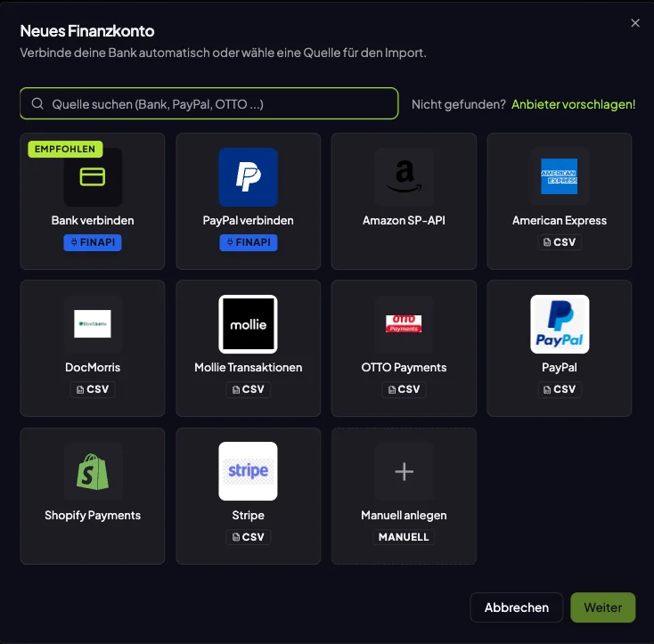The image size is (654, 644).
Task: Click the CSV badge under DocMorris
Action: click(93, 389)
